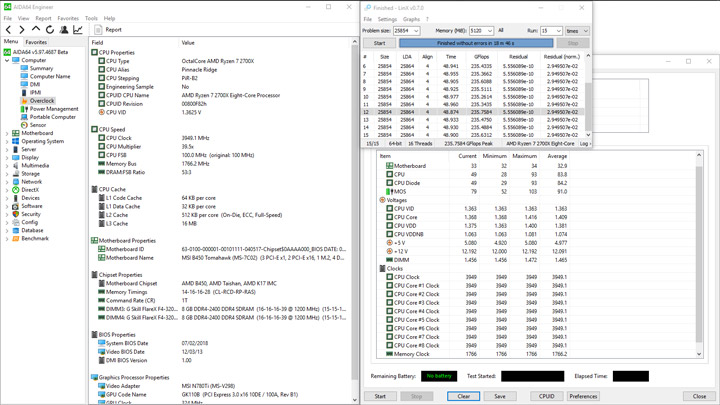Open the Favorites menu in AIDA64
This screenshot has height=405, width=720.
pos(68,18)
